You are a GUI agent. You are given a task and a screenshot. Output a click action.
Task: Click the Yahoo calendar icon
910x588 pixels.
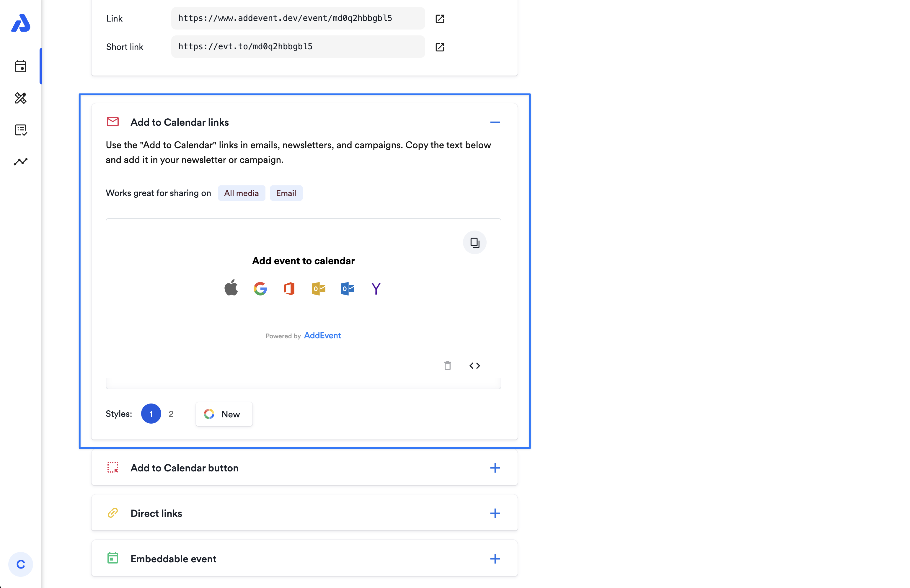pos(376,288)
